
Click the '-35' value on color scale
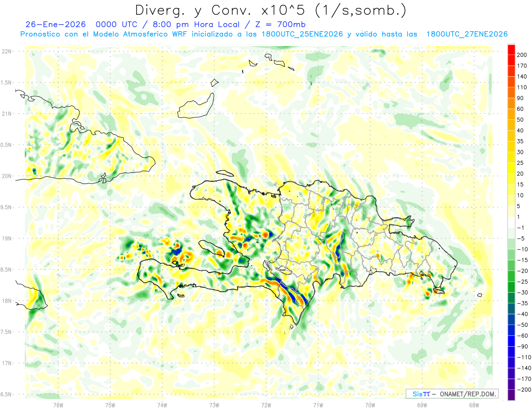[522, 304]
